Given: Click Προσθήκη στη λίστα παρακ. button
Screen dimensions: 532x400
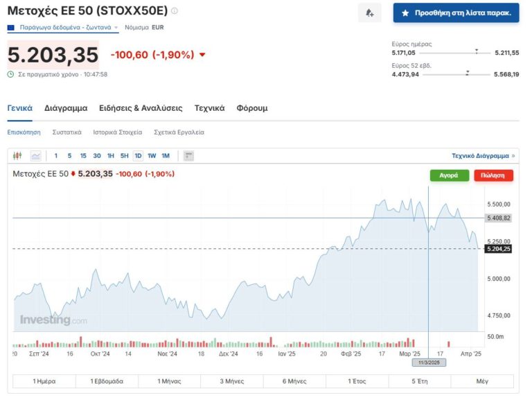Looking at the screenshot, I should [456, 12].
